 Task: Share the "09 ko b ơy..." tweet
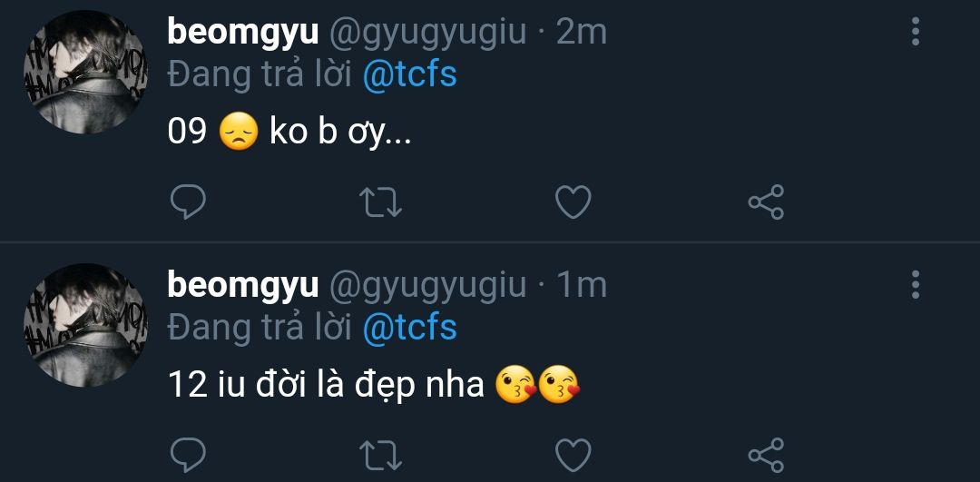pyautogui.click(x=766, y=202)
